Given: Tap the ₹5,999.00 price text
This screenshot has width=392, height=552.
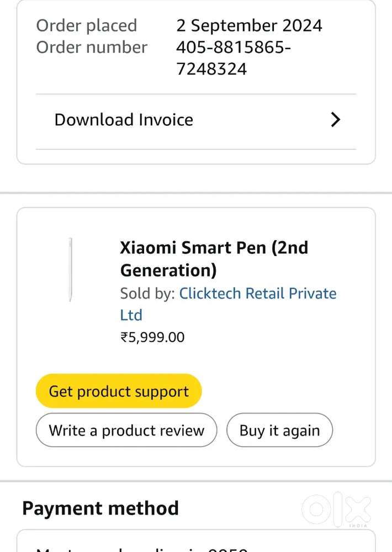Looking at the screenshot, I should coord(152,337).
